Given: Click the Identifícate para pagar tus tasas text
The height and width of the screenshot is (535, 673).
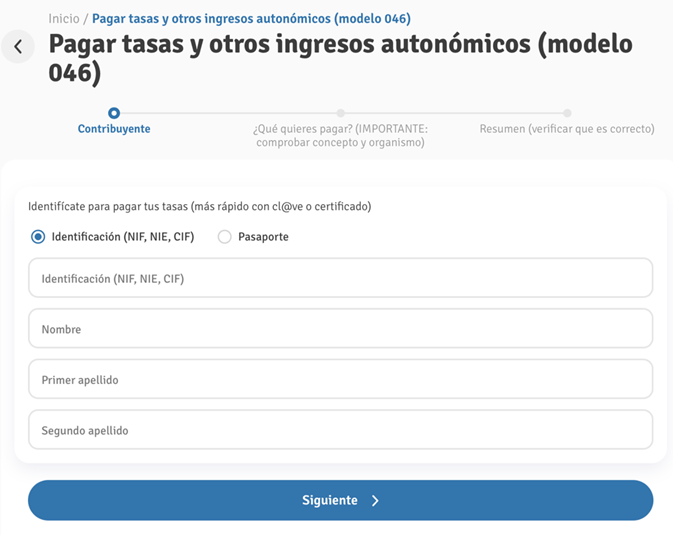Looking at the screenshot, I should click(200, 207).
